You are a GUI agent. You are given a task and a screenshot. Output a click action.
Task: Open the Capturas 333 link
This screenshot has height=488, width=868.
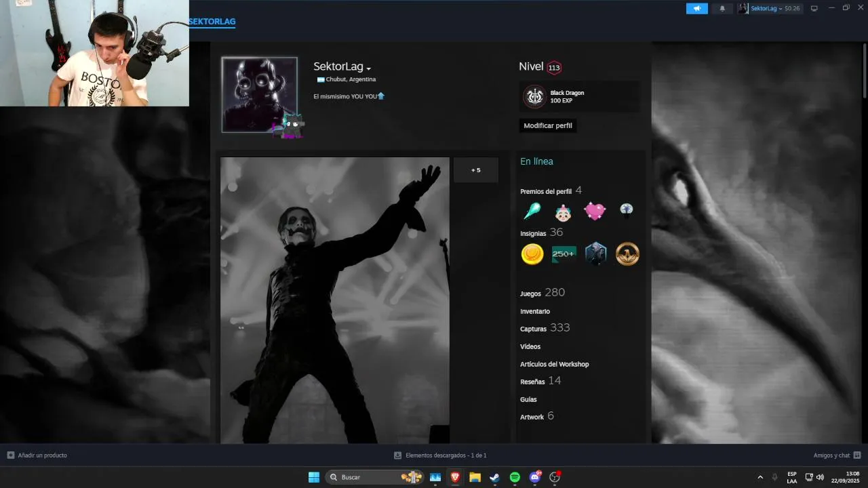tap(545, 328)
